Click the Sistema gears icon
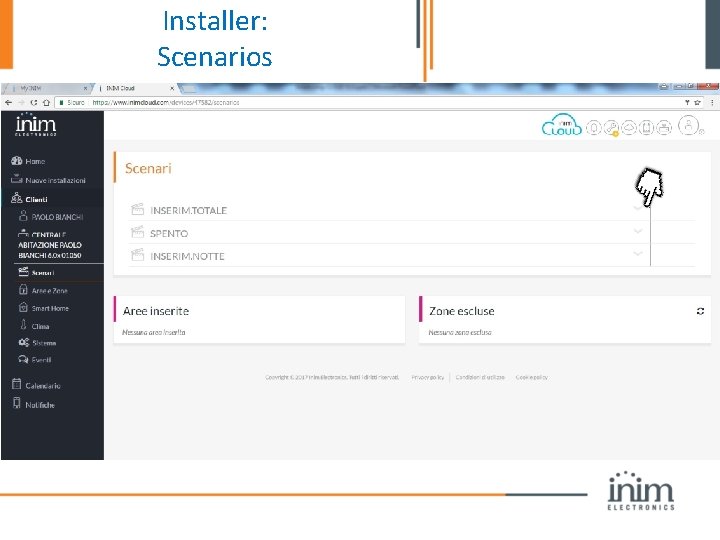The width and height of the screenshot is (720, 540). 23,342
